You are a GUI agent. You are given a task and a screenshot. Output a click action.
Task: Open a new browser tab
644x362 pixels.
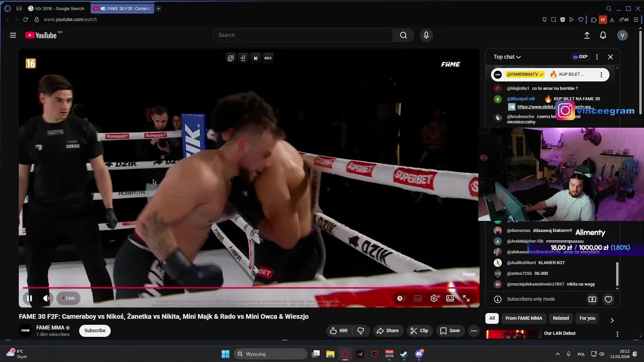coord(158,9)
